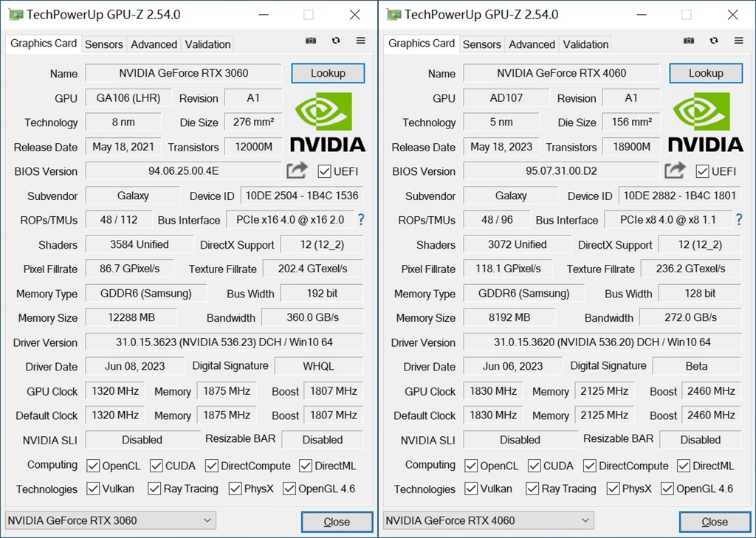Switch to Advanced tab in RTX 3060 window
This screenshot has height=538, width=756.
tap(154, 44)
